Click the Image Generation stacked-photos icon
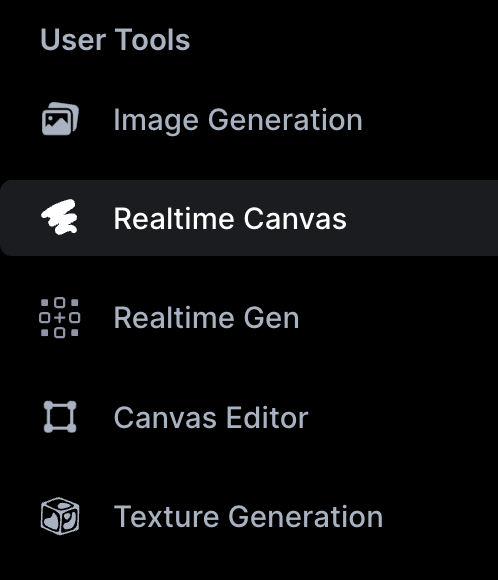Screen dimensions: 498x580 point(60,119)
